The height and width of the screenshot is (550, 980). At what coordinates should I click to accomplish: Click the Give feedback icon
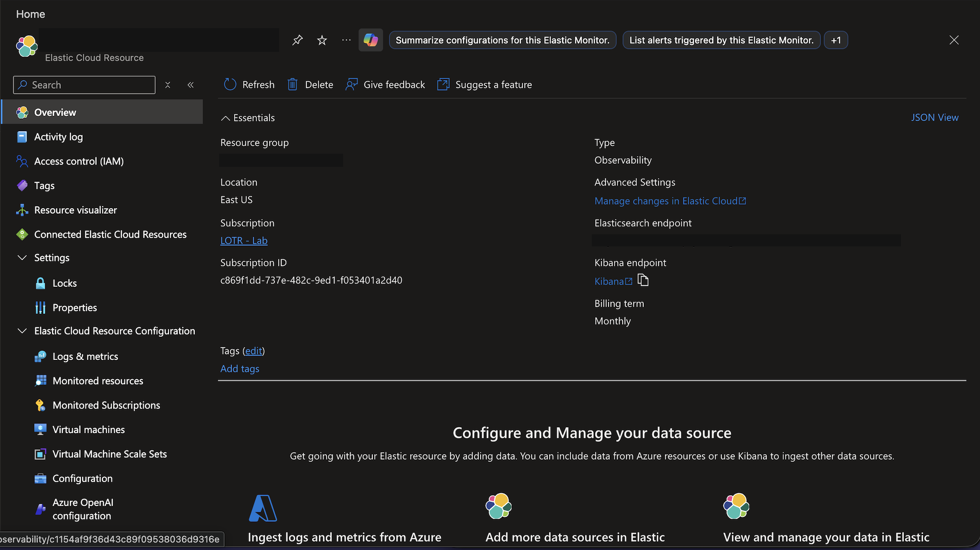351,84
